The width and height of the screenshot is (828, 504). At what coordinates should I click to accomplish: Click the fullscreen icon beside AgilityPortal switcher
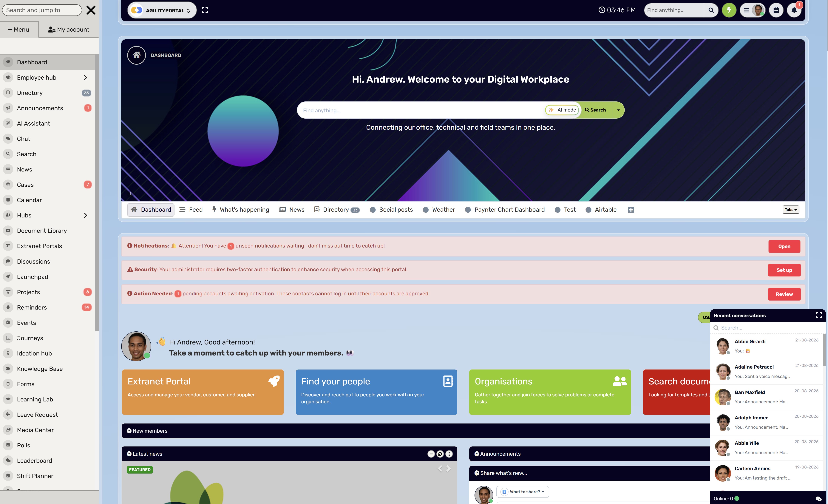205,10
